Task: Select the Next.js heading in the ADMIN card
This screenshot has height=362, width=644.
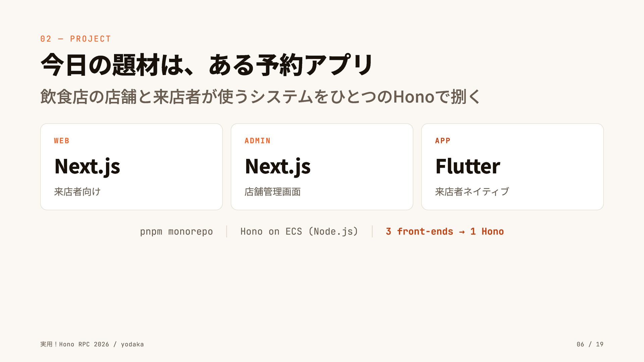Action: point(278,166)
